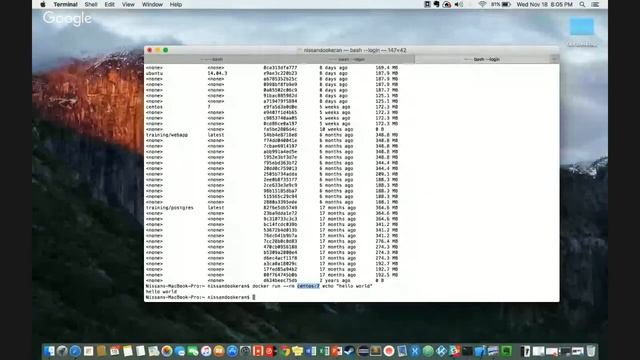Open iBooks orange icon in Dock
Screen dimensions: 640x360
pos(218,351)
